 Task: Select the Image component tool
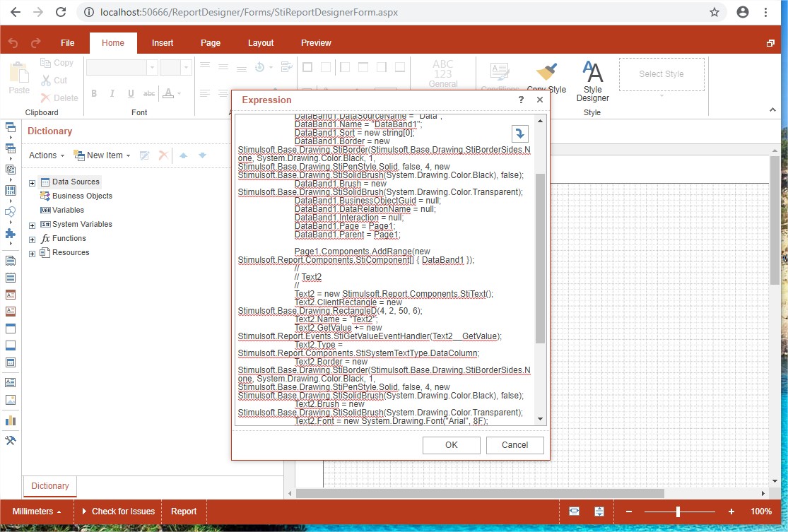pos(10,400)
